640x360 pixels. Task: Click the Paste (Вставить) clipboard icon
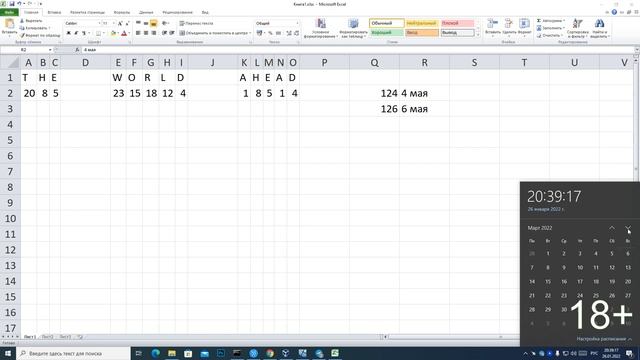[x=9, y=24]
